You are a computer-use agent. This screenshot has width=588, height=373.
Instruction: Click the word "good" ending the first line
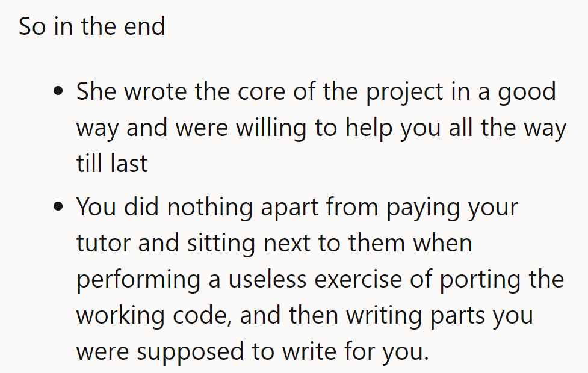point(527,92)
